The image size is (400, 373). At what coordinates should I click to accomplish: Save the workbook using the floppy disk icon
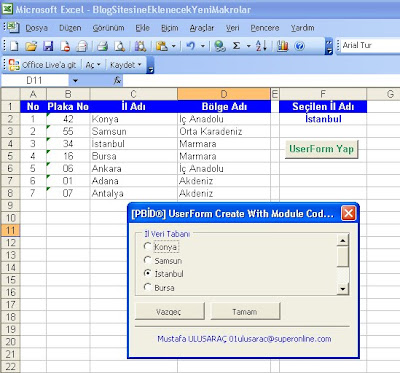[x=48, y=46]
